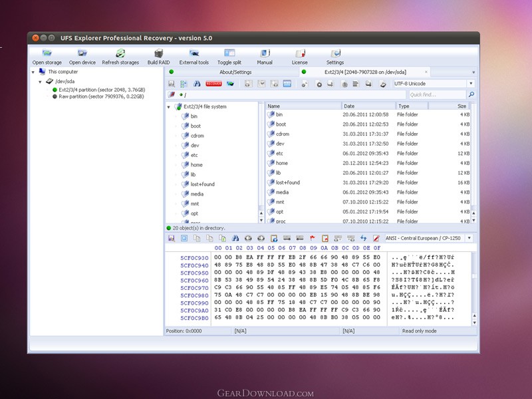Close the Ext2/3/4 tab with its x
The width and height of the screenshot is (532, 399).
tap(426, 72)
